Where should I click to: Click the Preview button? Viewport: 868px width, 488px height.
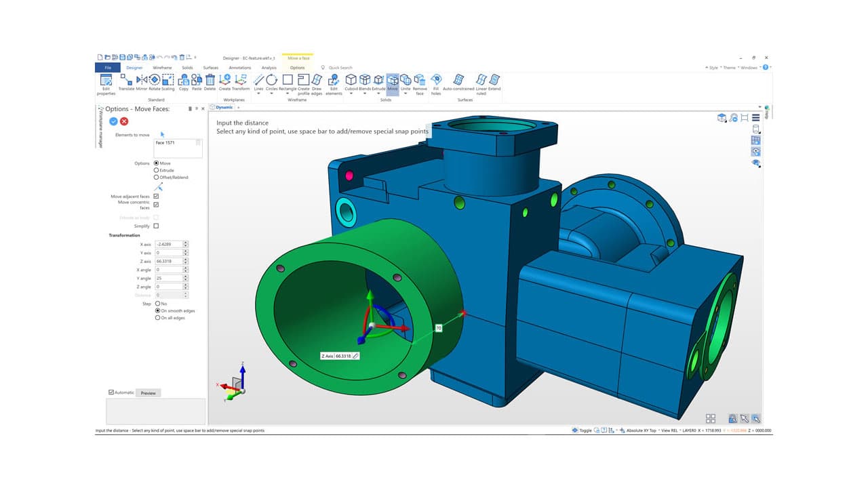[148, 392]
